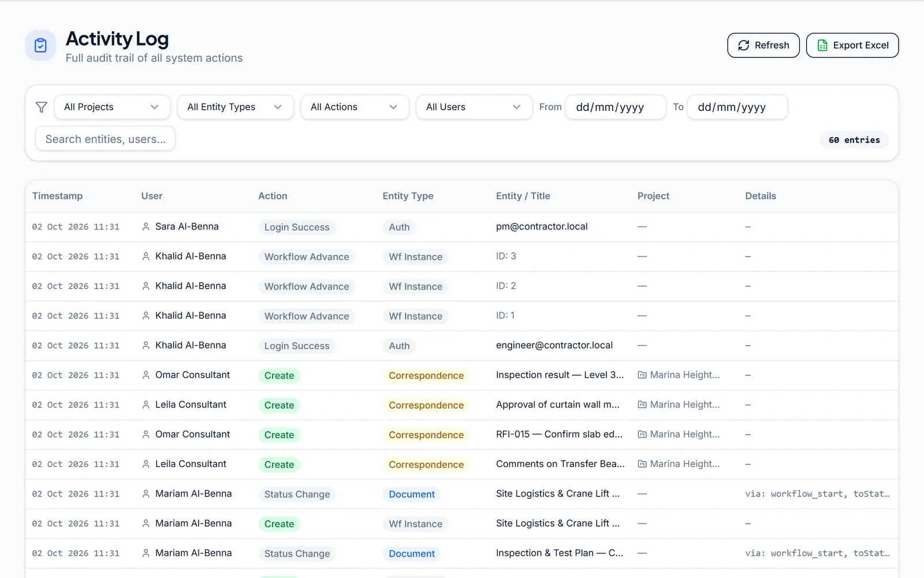Image resolution: width=924 pixels, height=578 pixels.
Task: Click the Inspection & Test Plan — C... title
Action: point(560,553)
